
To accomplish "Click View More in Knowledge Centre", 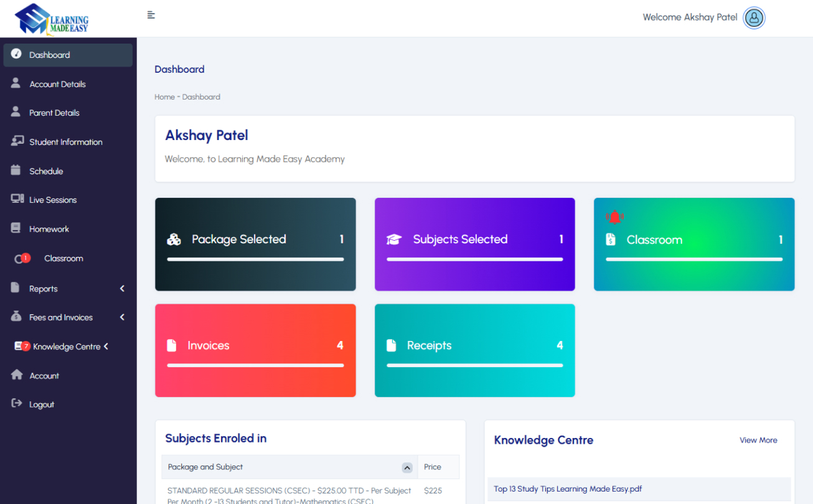I will click(758, 440).
